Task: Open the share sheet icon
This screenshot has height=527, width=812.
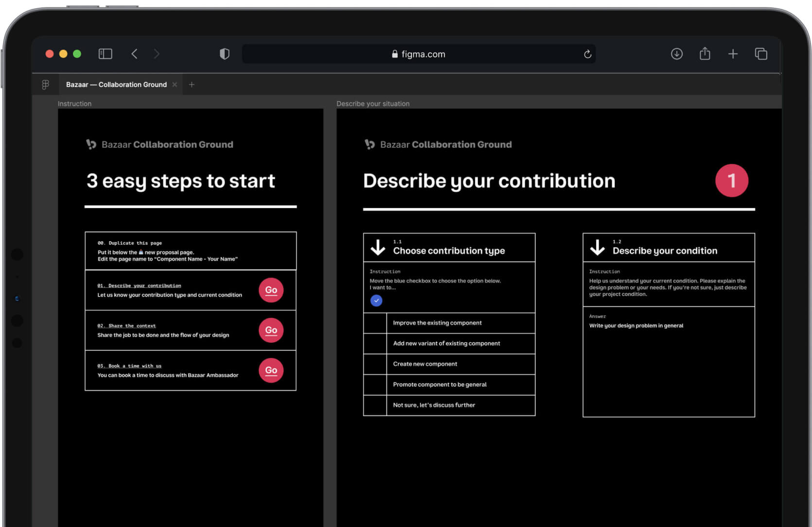Action: click(x=705, y=53)
